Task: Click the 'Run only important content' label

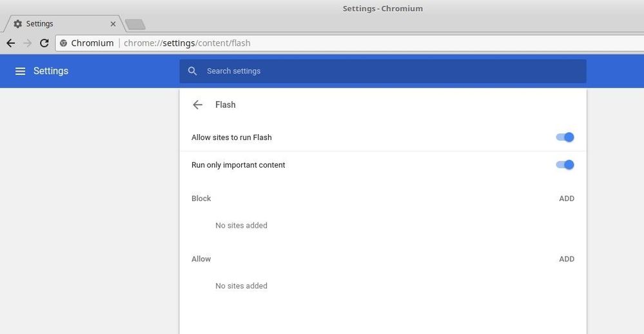Action: point(239,165)
